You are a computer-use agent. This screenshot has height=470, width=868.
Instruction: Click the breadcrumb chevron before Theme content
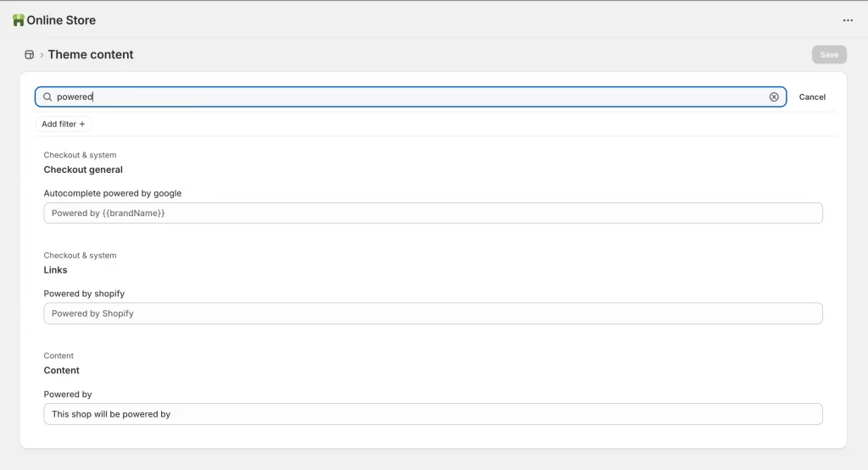click(42, 55)
